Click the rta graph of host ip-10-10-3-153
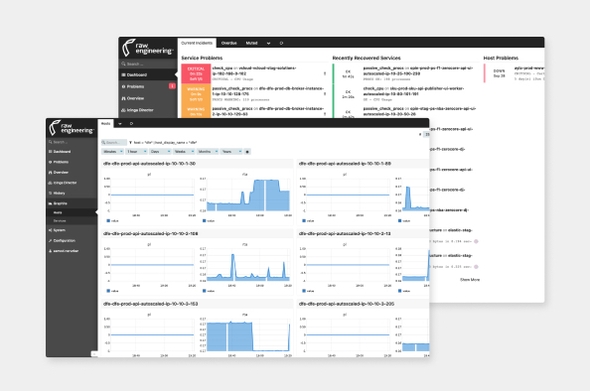The image size is (590, 392). [248, 335]
